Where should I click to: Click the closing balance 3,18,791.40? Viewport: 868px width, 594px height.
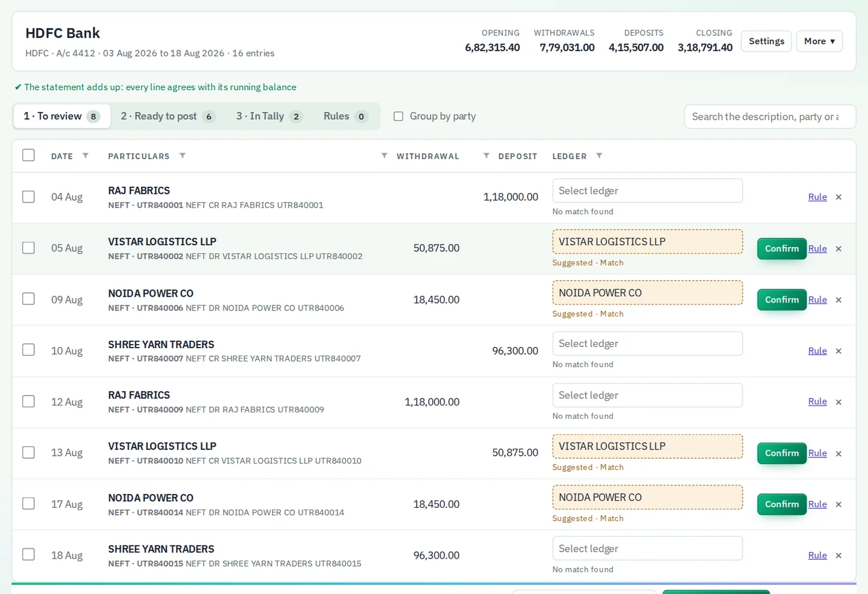click(705, 47)
